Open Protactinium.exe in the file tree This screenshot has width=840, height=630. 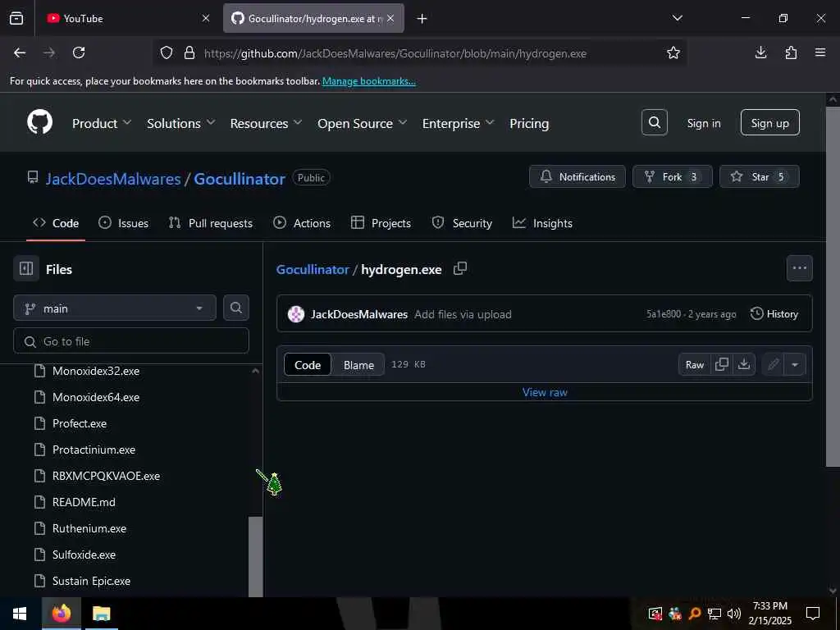point(94,450)
